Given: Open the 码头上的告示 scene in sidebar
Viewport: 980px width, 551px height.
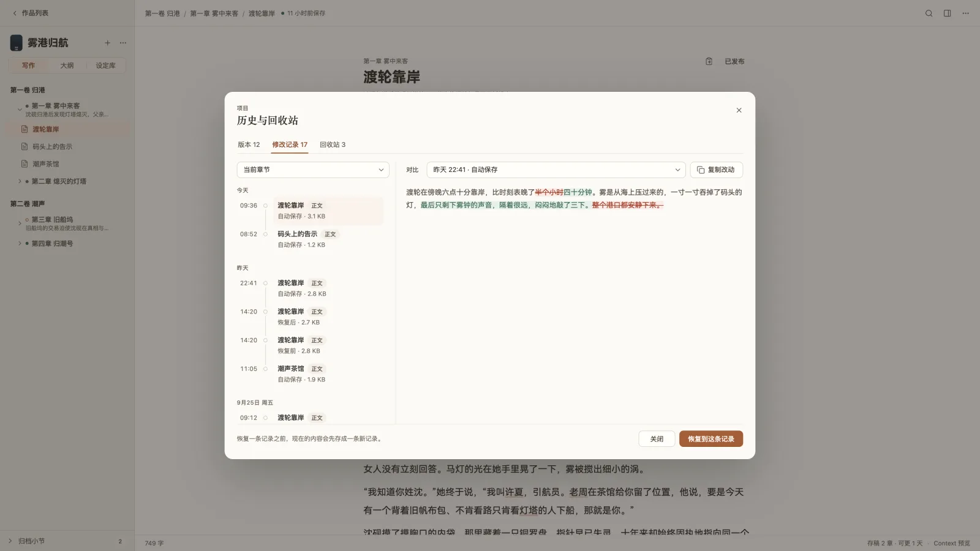Looking at the screenshot, I should (x=67, y=147).
